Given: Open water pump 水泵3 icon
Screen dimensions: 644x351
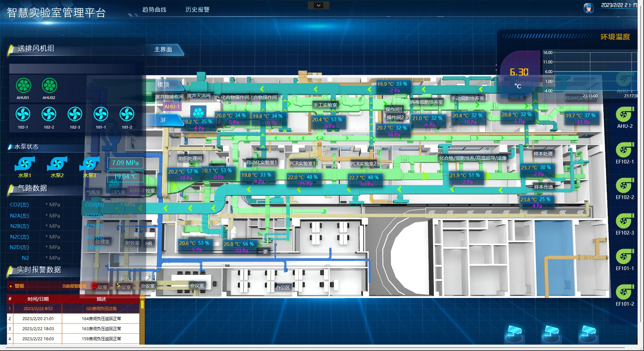Looking at the screenshot, I should (x=89, y=164).
